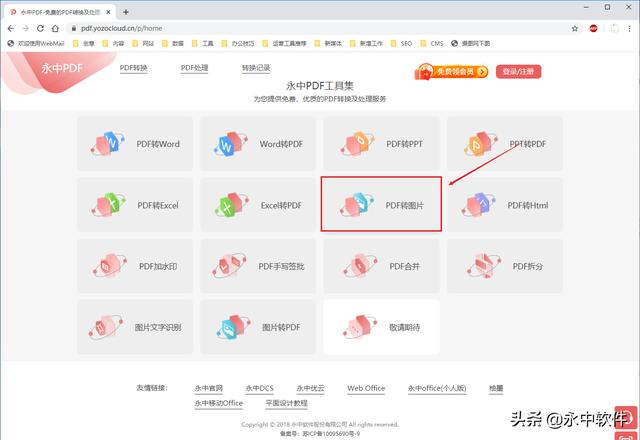Screen dimensions: 640x440
Task: Open the CMS bookmarks folder
Action: coord(432,43)
